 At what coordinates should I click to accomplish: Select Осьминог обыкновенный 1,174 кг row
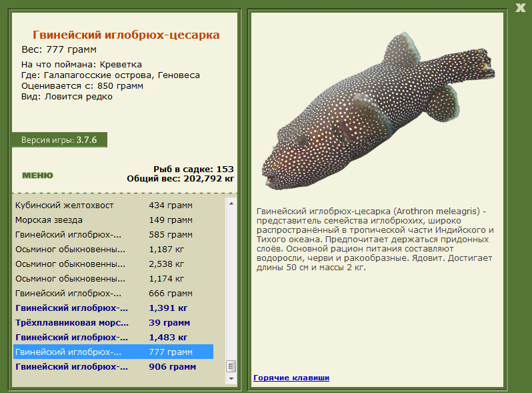(113, 278)
